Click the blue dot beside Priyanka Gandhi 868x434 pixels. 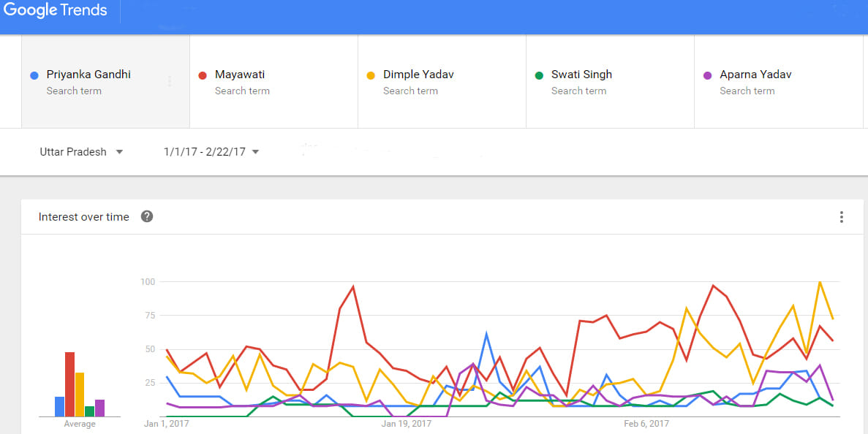point(34,75)
